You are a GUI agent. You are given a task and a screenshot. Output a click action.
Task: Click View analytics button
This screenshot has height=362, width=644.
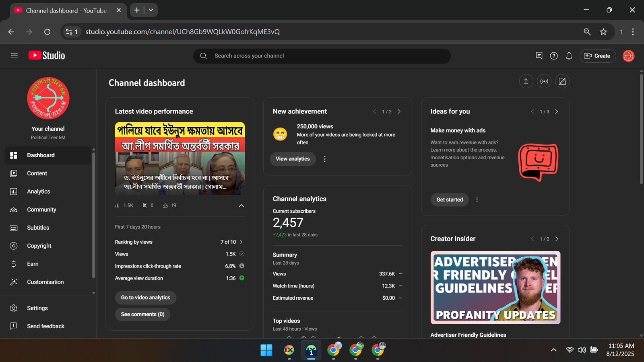click(293, 159)
